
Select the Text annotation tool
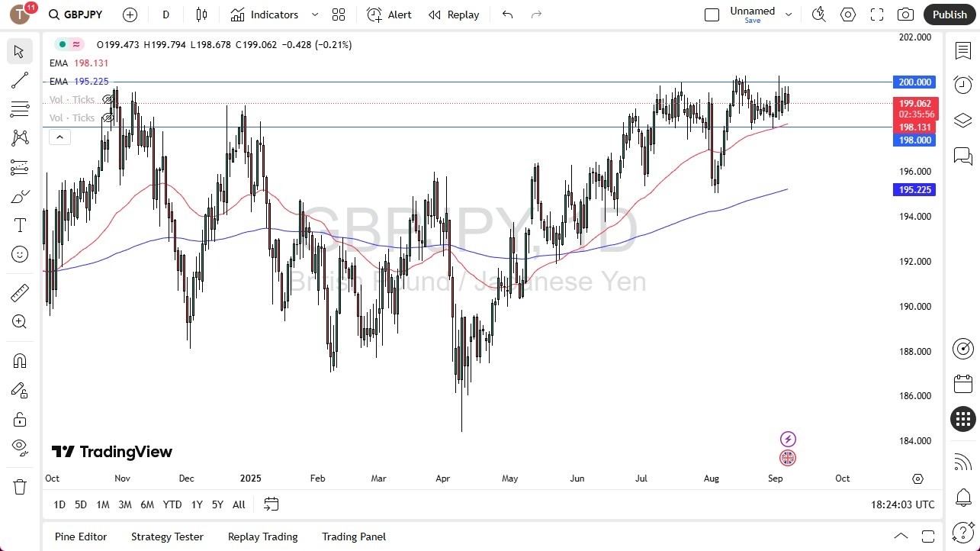tap(20, 224)
